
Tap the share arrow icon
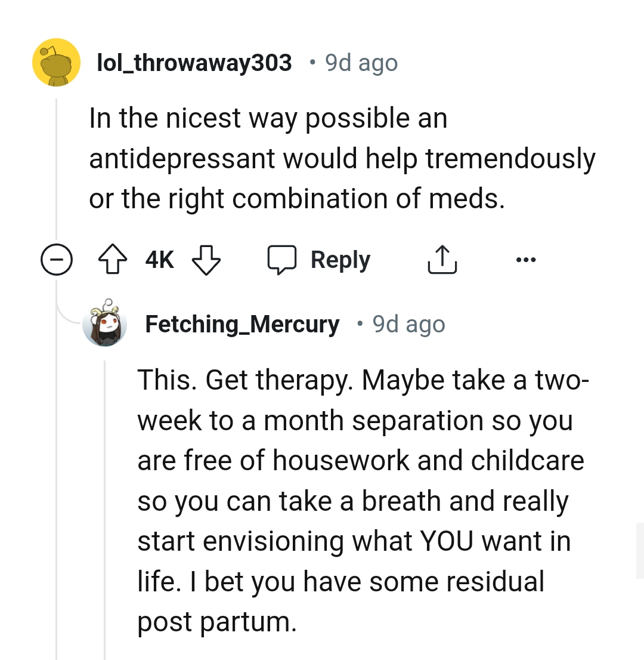[442, 261]
